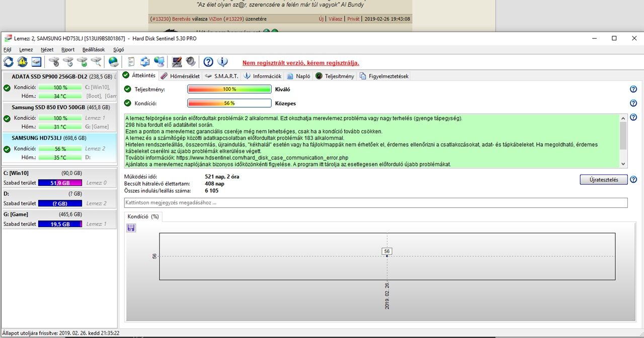The height and width of the screenshot is (338, 644).
Task: Switch to the Hőmérséklet tab
Action: (x=181, y=76)
